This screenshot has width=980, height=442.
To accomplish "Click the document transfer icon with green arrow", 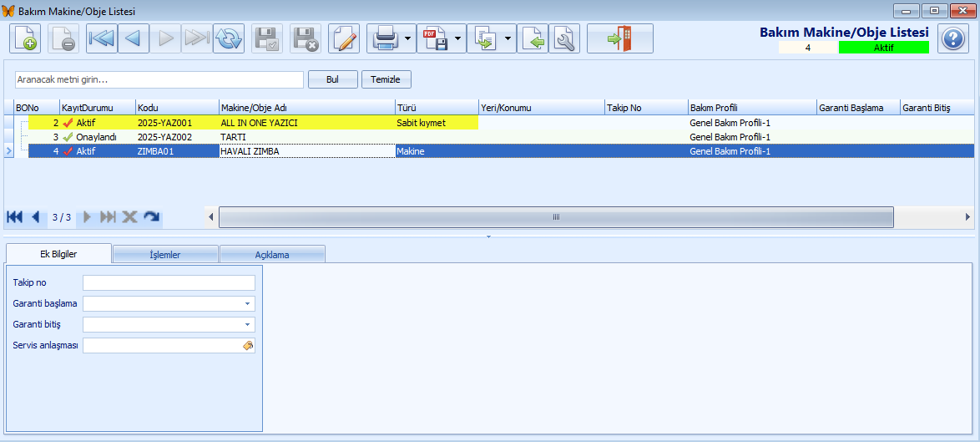I will pyautogui.click(x=484, y=38).
